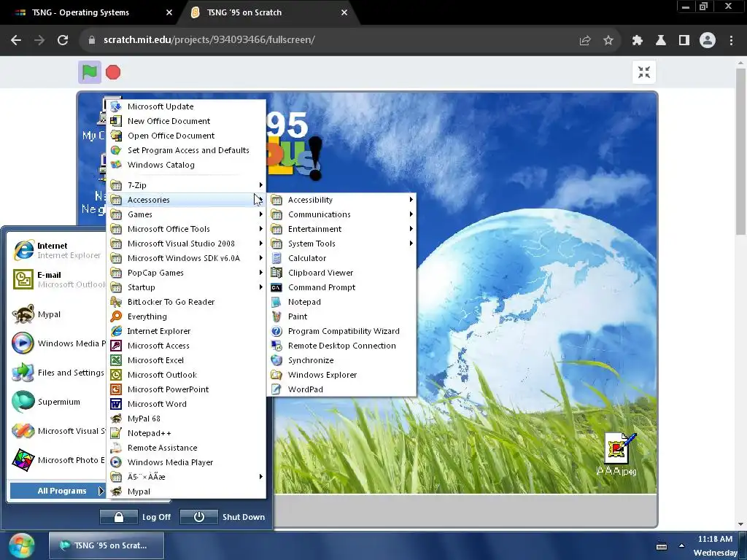The height and width of the screenshot is (560, 747).
Task: Click the red stop sign button
Action: coord(113,72)
